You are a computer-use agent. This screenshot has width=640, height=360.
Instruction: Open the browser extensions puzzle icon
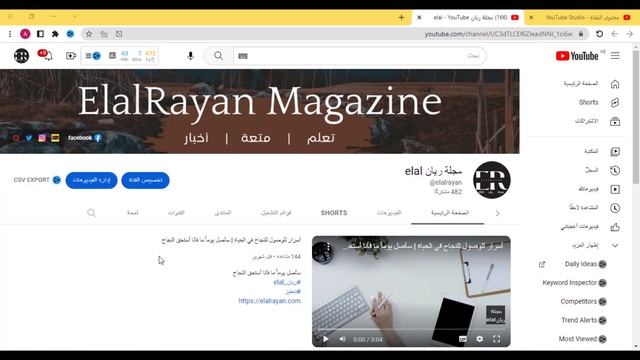[x=55, y=34]
